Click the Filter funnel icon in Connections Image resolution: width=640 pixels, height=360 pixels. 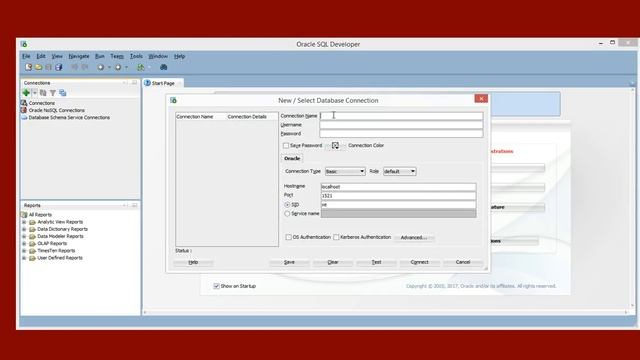53,93
